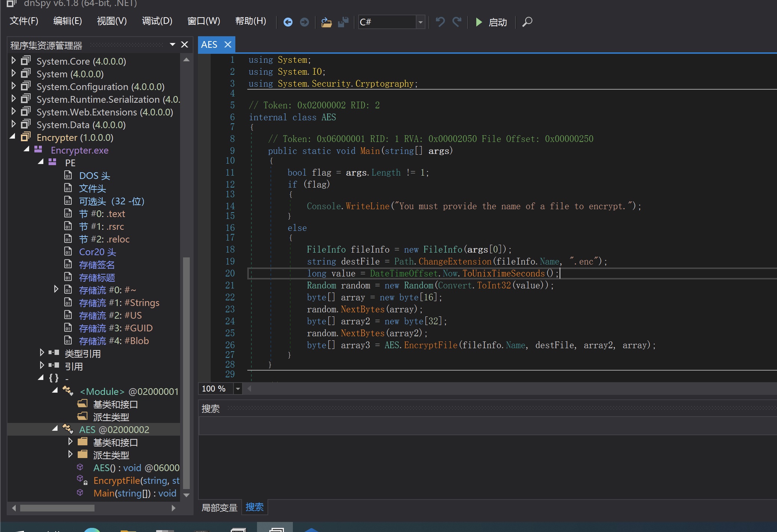Screen dimensions: 777x532
Task: Click the search panel input field
Action: pyautogui.click(x=486, y=426)
